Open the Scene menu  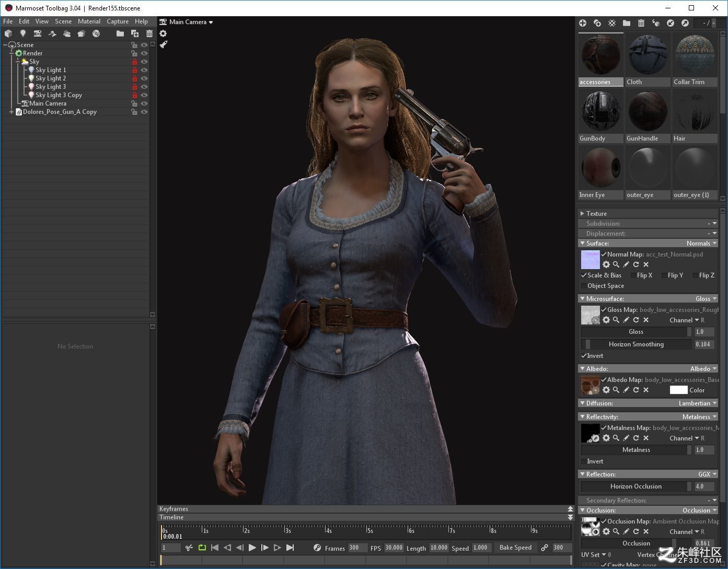click(x=63, y=21)
